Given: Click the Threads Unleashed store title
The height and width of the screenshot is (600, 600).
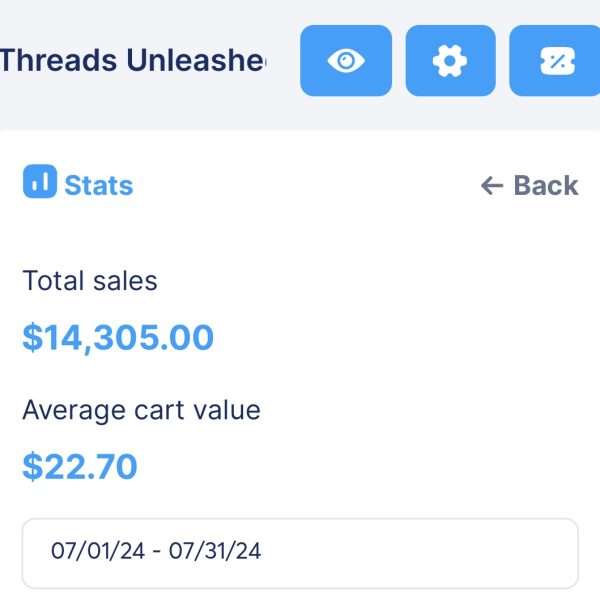Looking at the screenshot, I should 132,61.
